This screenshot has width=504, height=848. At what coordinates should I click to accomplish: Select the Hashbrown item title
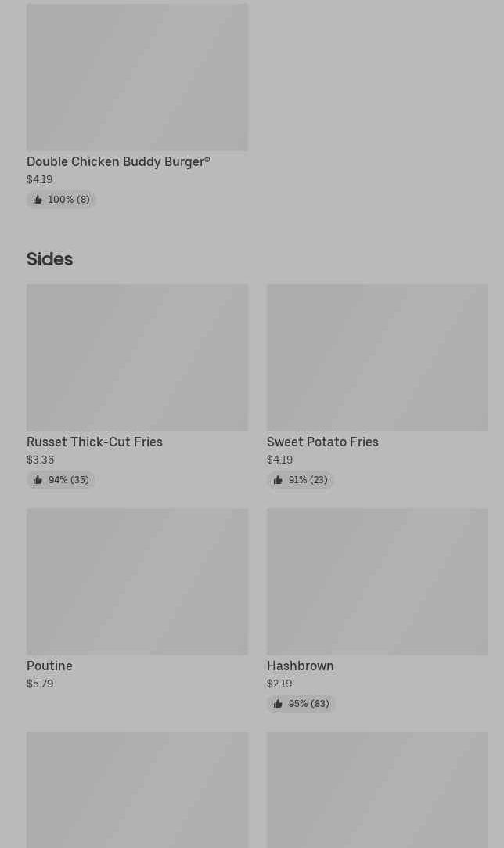[x=300, y=666]
